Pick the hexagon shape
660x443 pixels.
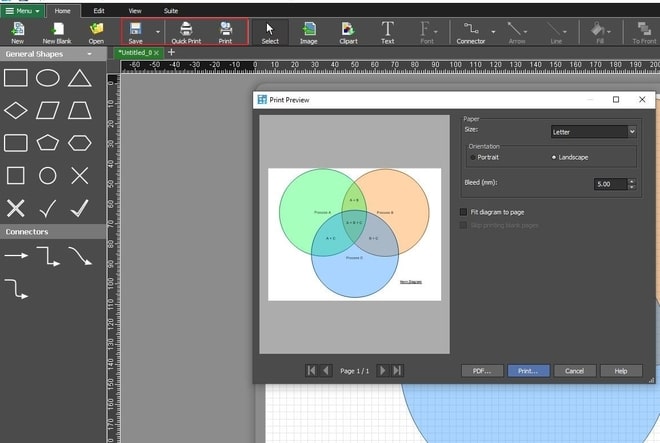pyautogui.click(x=80, y=143)
